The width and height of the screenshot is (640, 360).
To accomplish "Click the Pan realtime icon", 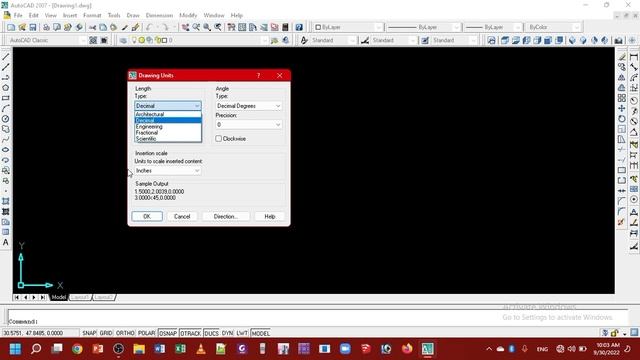I will [x=185, y=27].
